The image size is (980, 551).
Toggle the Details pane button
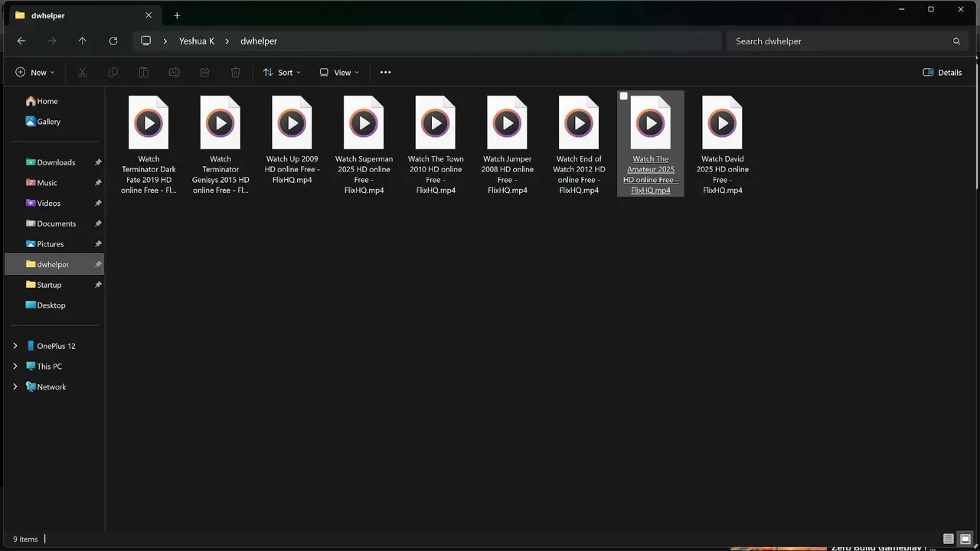942,72
